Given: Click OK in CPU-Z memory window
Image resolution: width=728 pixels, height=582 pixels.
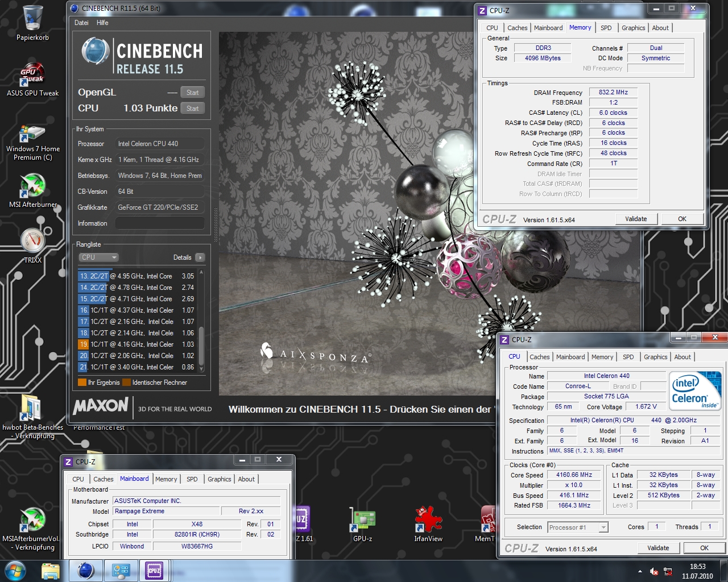Looking at the screenshot, I should (x=682, y=219).
